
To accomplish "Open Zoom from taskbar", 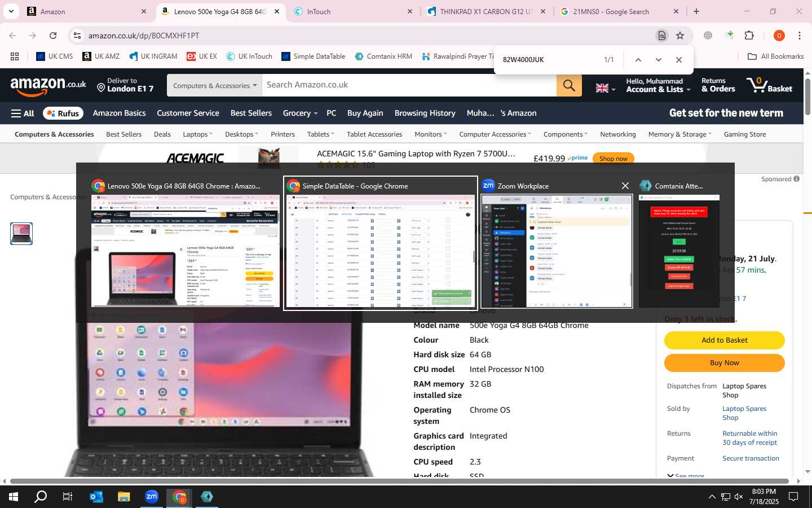I will (x=152, y=497).
